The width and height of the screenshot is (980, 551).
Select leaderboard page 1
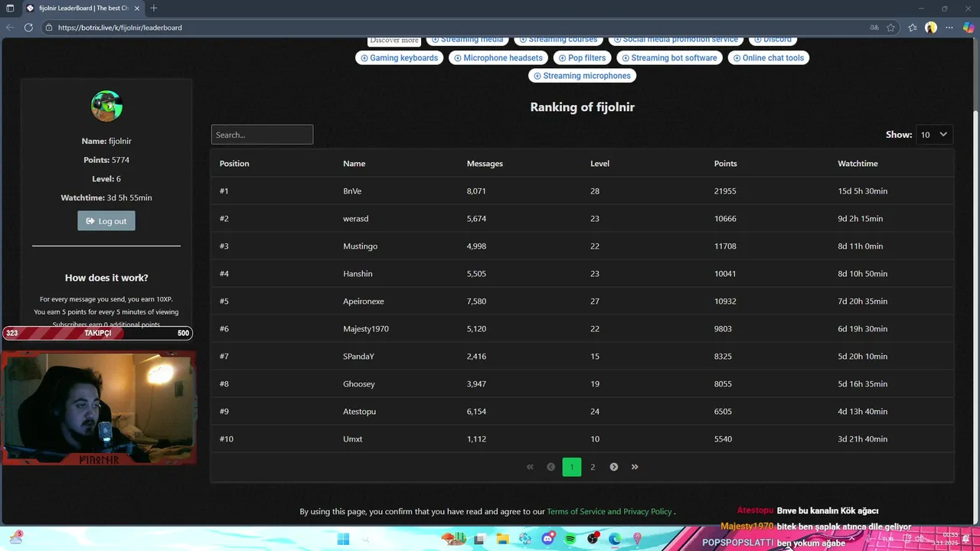point(572,467)
